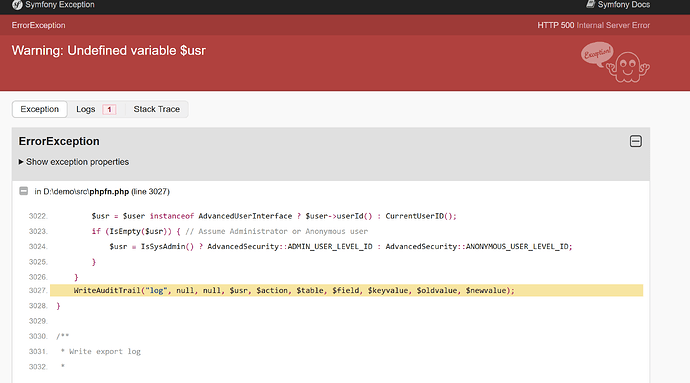Open the Stack Trace tab
Screen dimensions: 690x383
pos(157,109)
